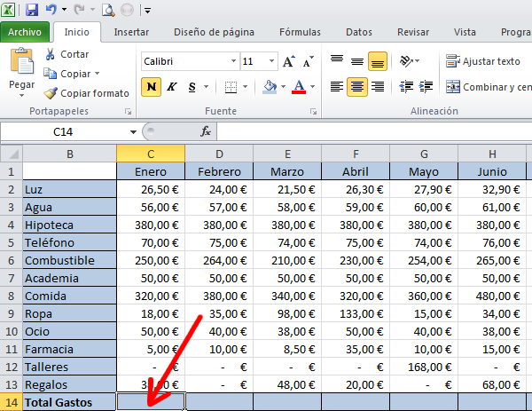Select cell with 168,00 € in Talleres row

(424, 367)
